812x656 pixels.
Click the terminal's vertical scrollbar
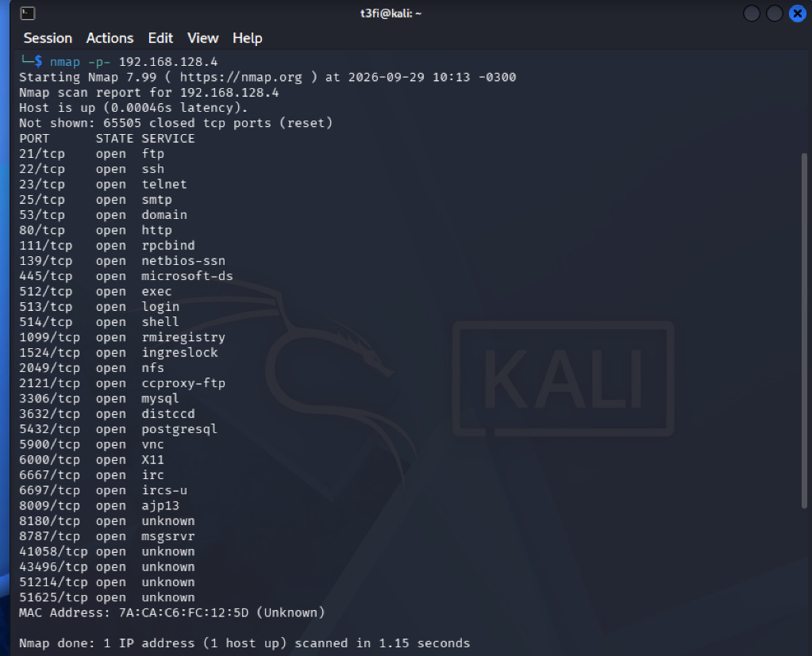click(804, 330)
